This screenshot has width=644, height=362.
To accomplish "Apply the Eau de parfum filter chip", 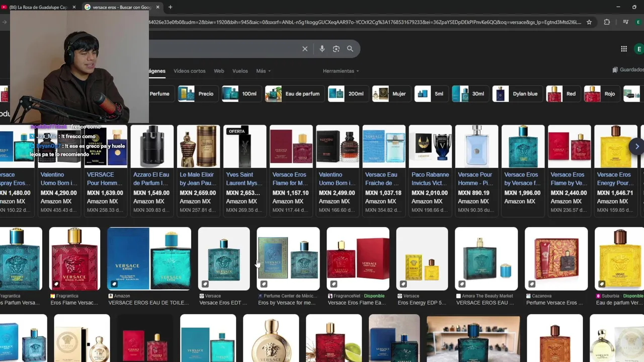I will point(294,94).
